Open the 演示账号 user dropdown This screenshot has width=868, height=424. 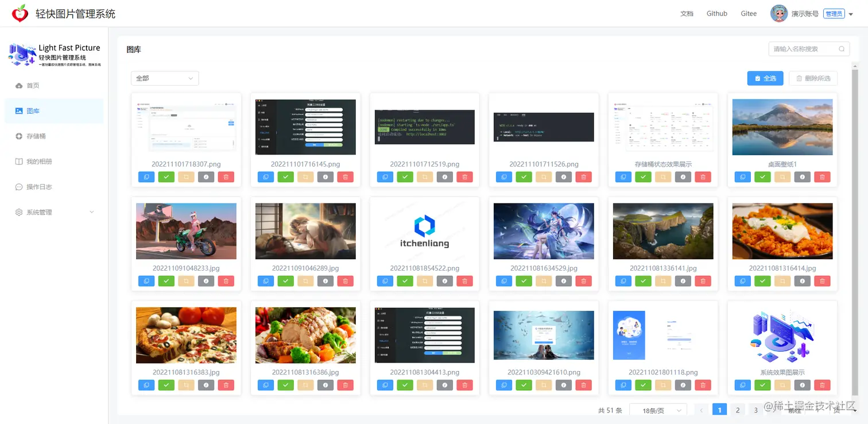[812, 14]
